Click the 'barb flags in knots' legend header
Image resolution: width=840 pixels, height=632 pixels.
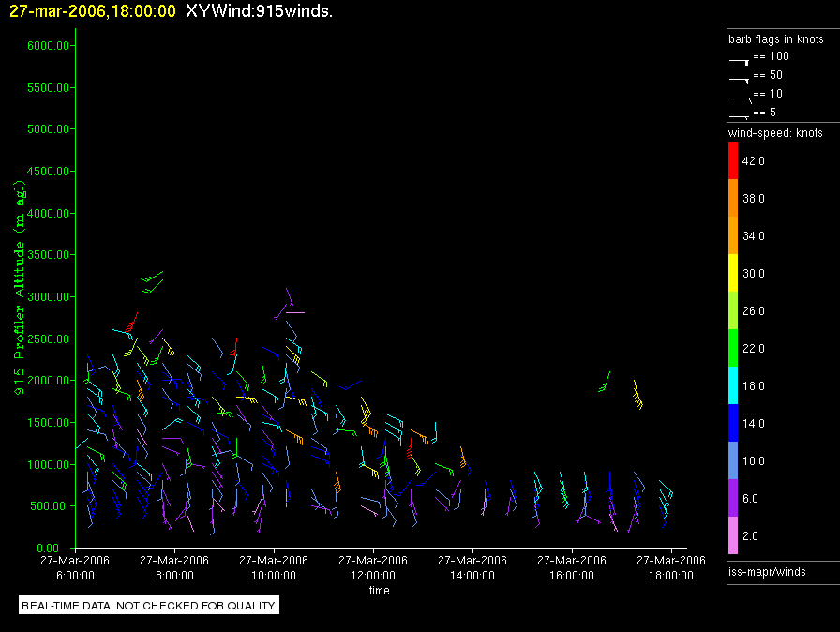click(775, 39)
